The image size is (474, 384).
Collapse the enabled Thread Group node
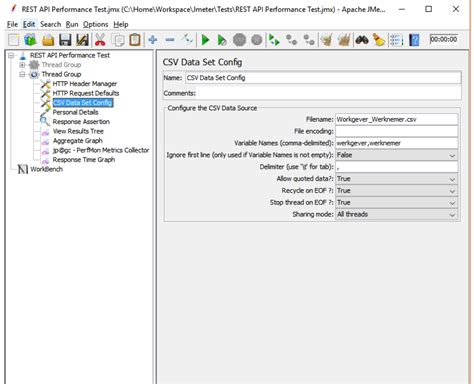click(x=22, y=74)
